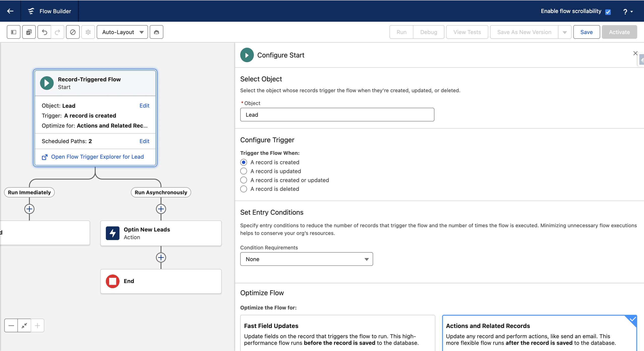
Task: Click the select elements icon
Action: 29,32
